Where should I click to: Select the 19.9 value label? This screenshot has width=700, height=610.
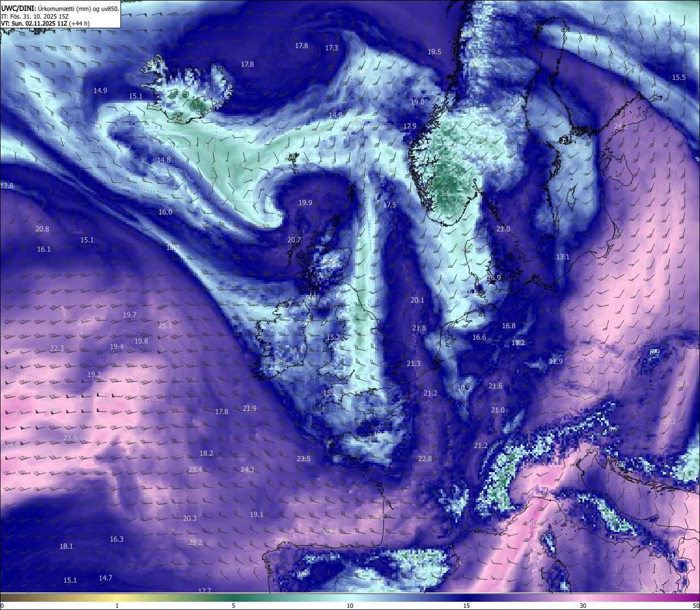(x=305, y=203)
